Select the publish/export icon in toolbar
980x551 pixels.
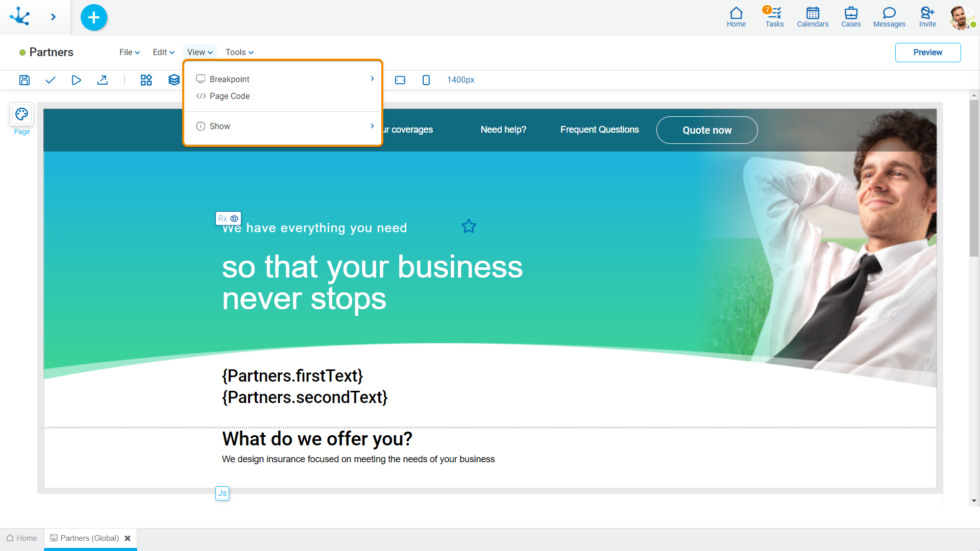click(102, 80)
